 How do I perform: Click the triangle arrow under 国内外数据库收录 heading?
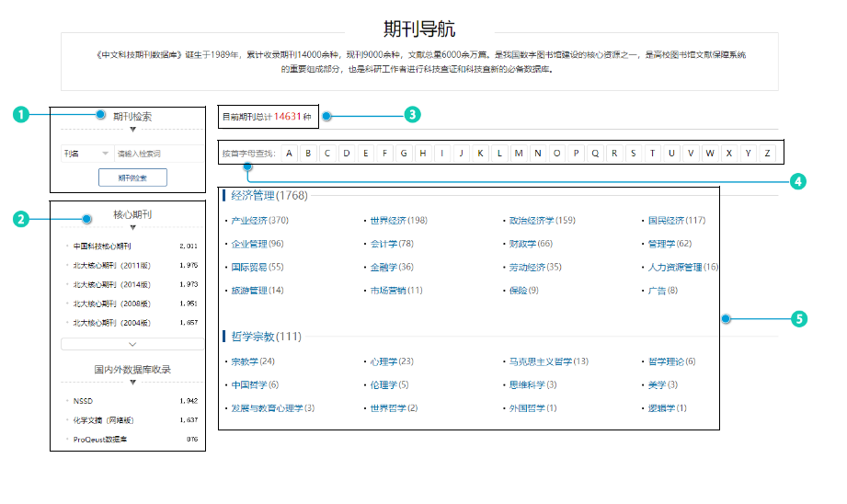coord(132,382)
